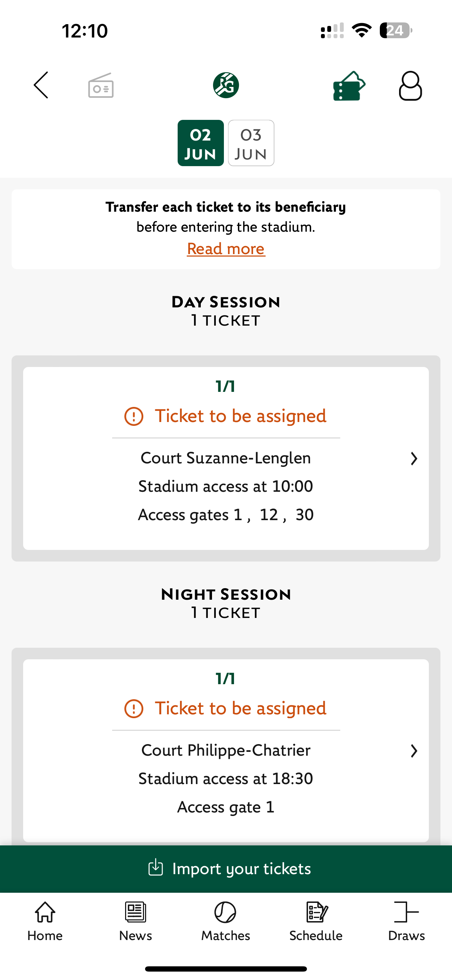
Task: Tap the Roland-Garros logo
Action: [226, 85]
